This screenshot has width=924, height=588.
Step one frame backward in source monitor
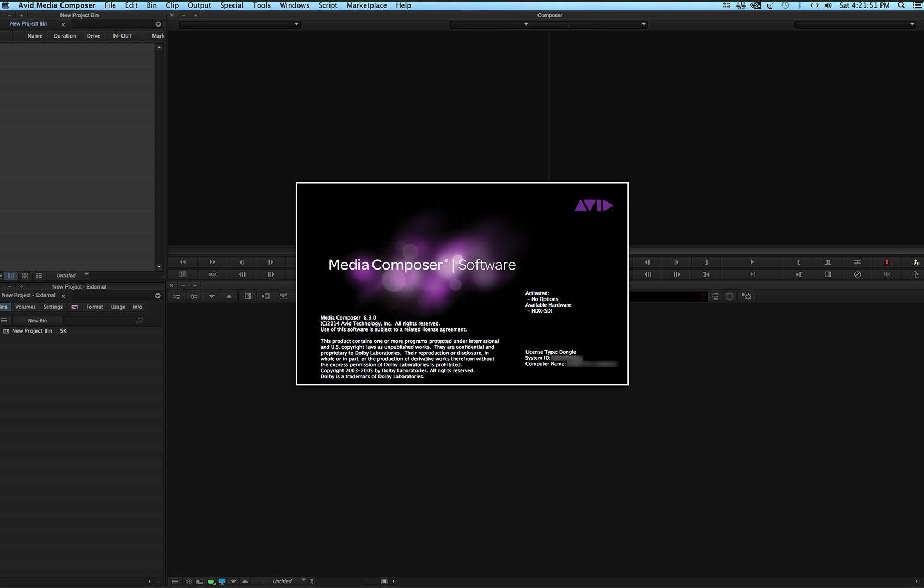point(242,262)
